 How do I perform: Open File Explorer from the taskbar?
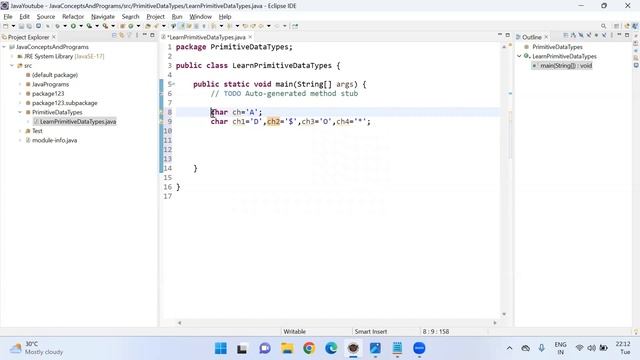[x=287, y=348]
